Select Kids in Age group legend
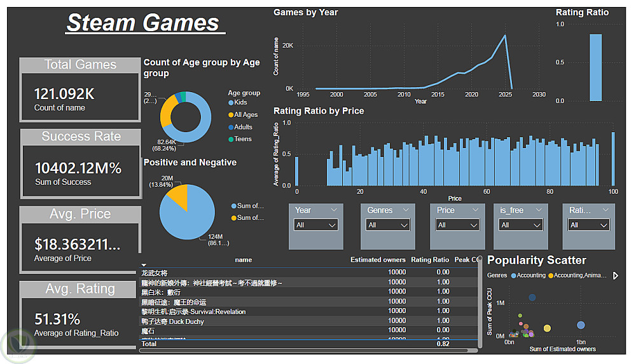 (238, 102)
